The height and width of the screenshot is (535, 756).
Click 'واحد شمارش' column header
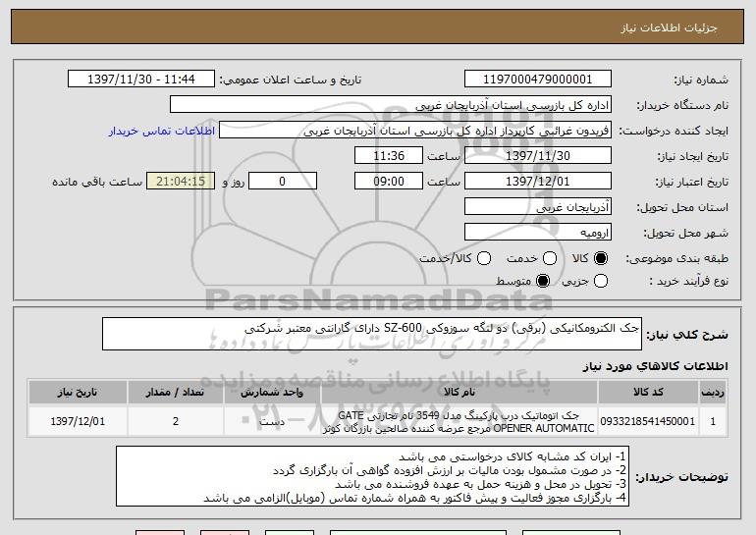pyautogui.click(x=272, y=393)
